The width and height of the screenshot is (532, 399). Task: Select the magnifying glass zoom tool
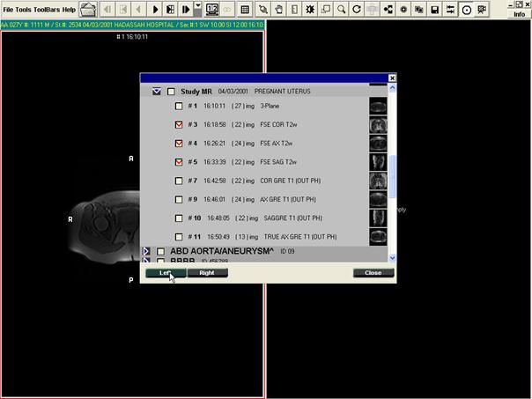(x=341, y=10)
